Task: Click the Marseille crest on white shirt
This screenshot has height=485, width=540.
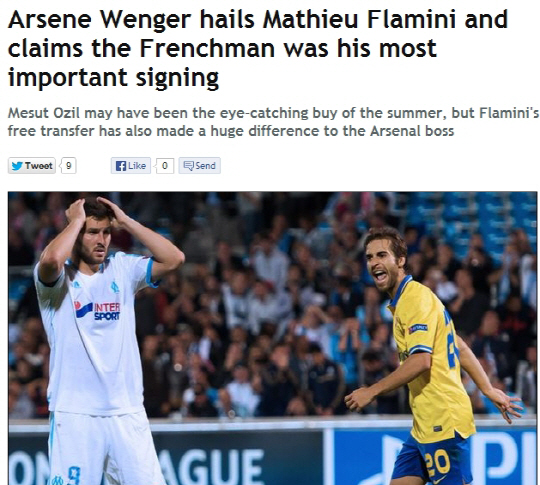Action: [x=115, y=287]
